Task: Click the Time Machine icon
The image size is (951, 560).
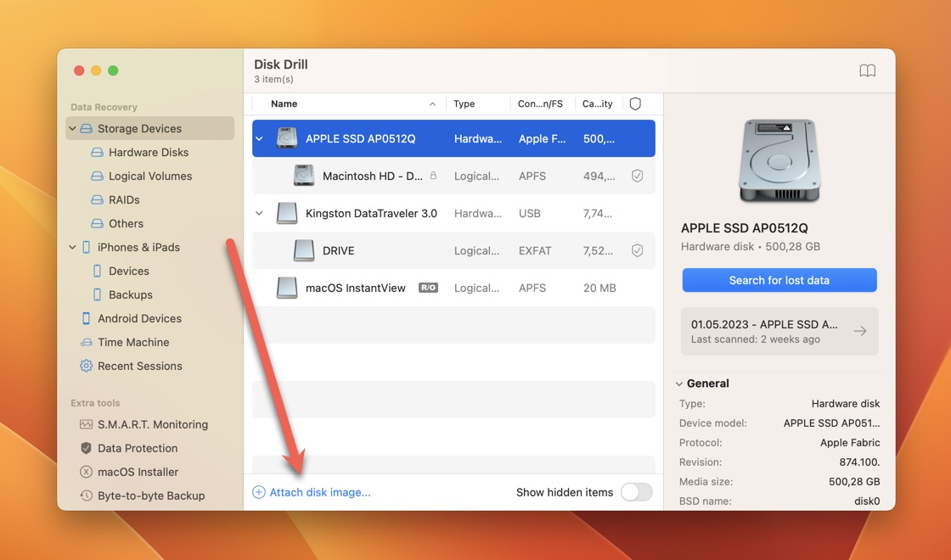Action: point(86,342)
